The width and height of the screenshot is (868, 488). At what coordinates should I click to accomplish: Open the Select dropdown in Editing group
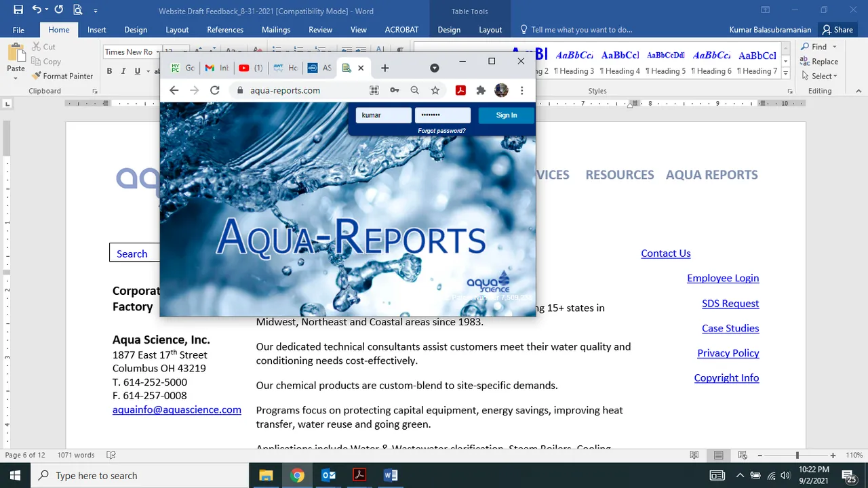[x=819, y=76]
